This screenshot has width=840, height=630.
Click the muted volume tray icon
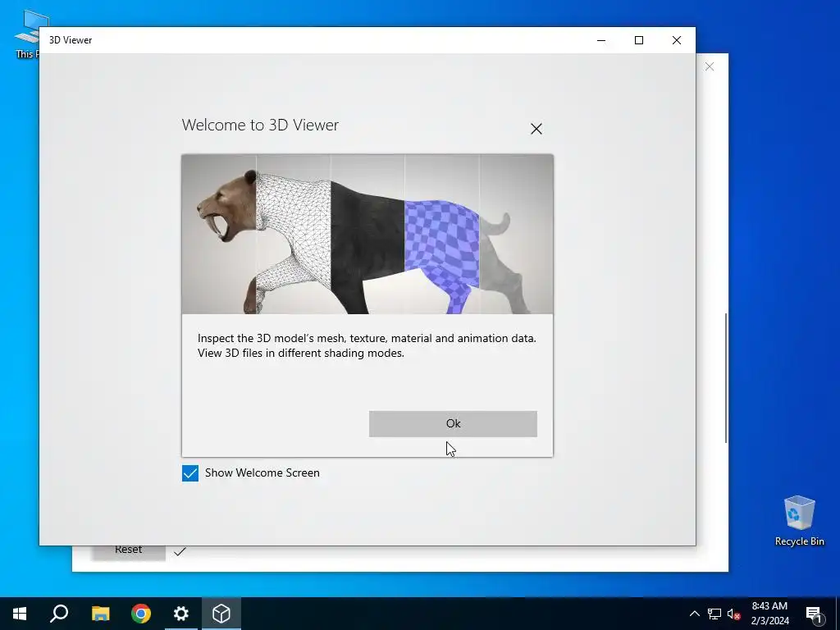tap(733, 614)
